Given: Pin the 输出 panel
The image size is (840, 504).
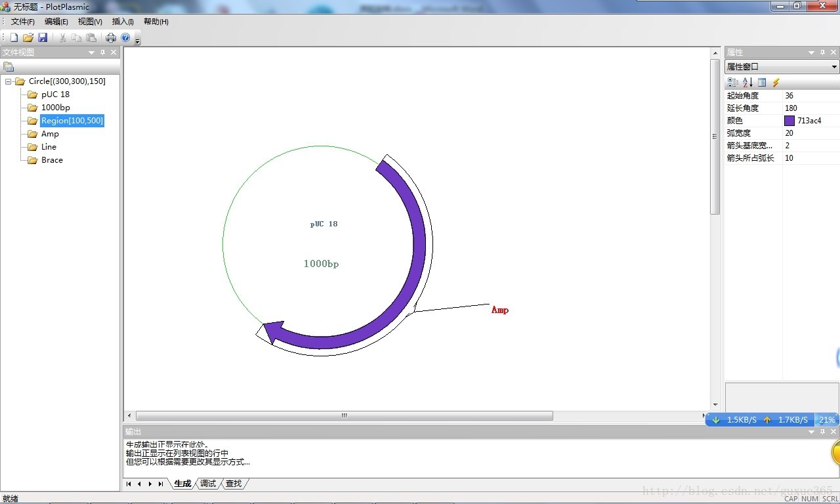Looking at the screenshot, I should point(822,431).
